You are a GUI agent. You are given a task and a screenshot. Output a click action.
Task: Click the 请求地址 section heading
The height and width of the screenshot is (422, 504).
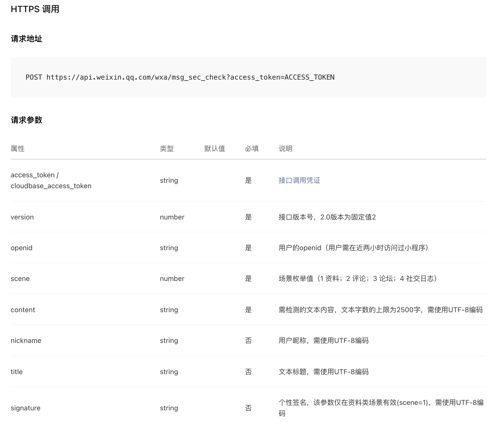(x=27, y=39)
